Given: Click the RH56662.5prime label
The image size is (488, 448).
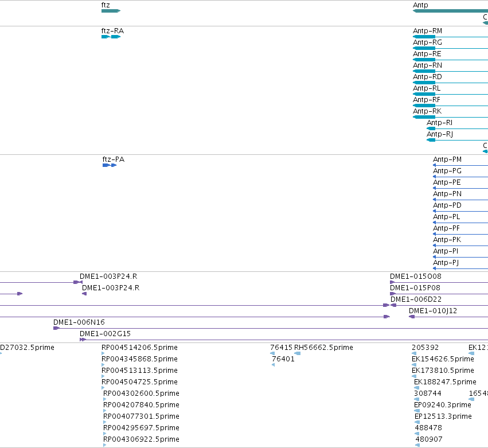Looking at the screenshot, I should 323,348.
